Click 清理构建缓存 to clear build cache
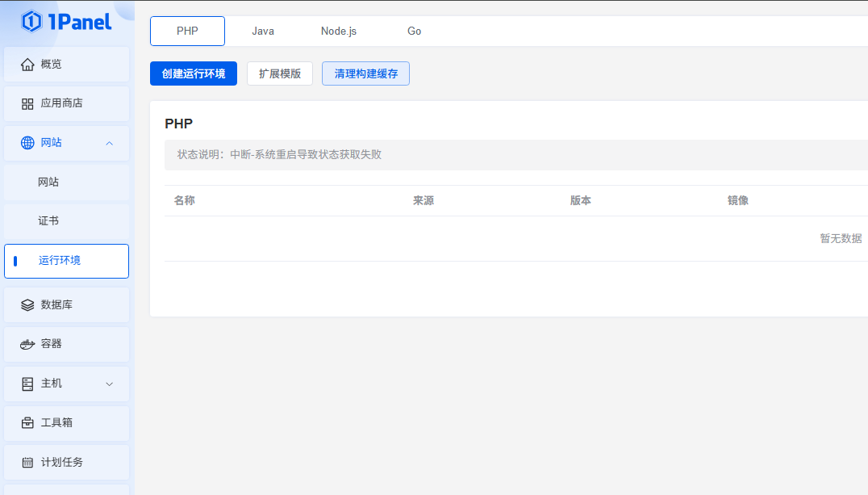 [365, 73]
